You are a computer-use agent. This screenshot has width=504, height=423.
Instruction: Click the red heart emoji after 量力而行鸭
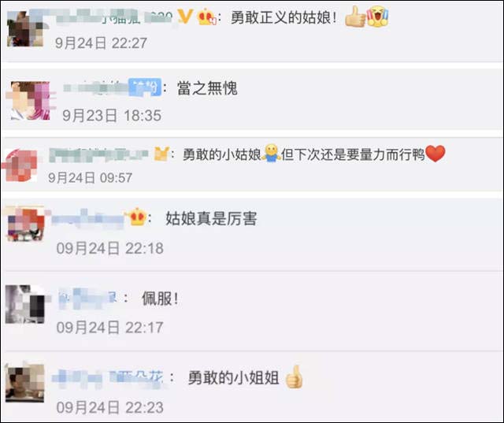tap(435, 154)
